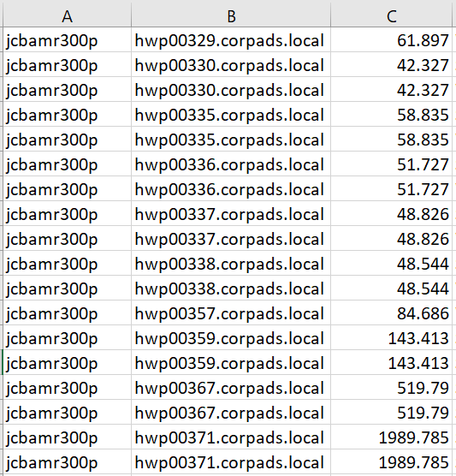Select the second hwp00367.corpads.local cell
This screenshot has width=456, height=476.
tap(231, 412)
